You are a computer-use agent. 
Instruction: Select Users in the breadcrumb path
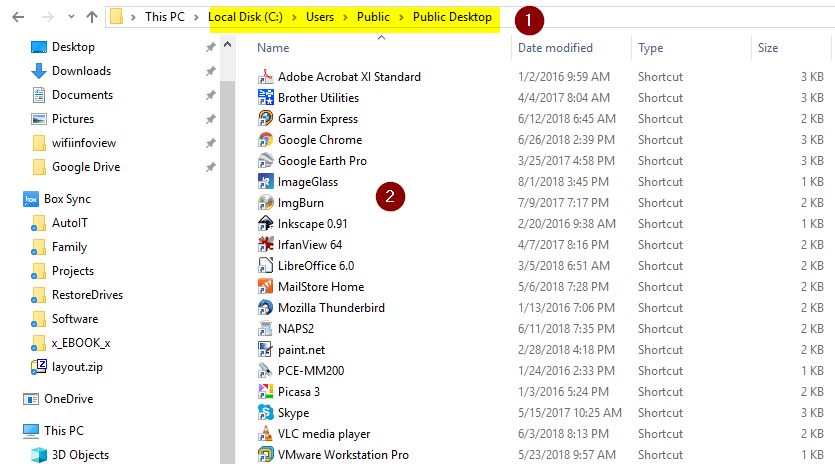[320, 17]
